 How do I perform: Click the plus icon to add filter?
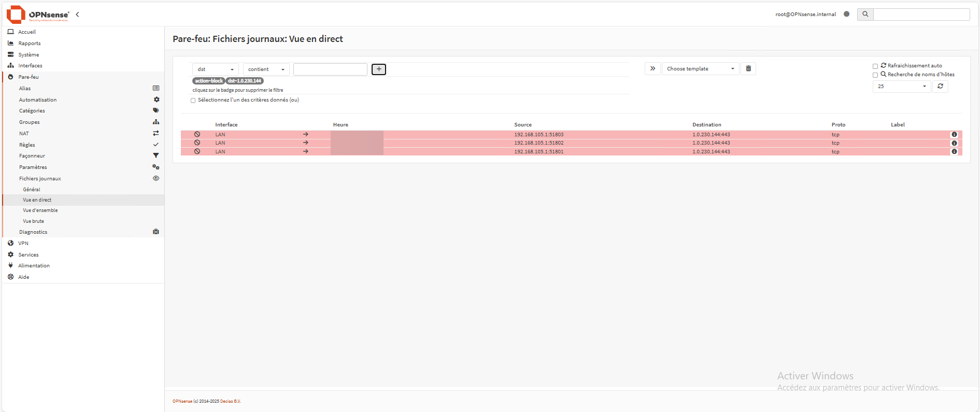[x=379, y=69]
